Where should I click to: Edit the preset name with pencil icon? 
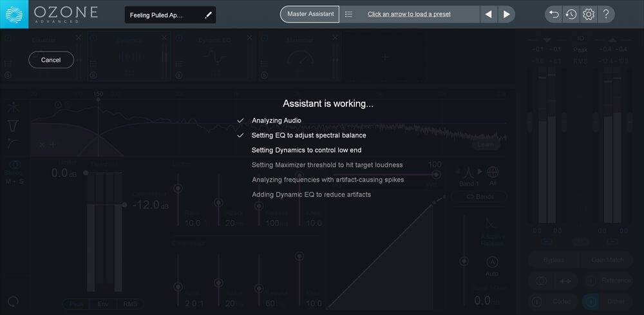point(208,15)
